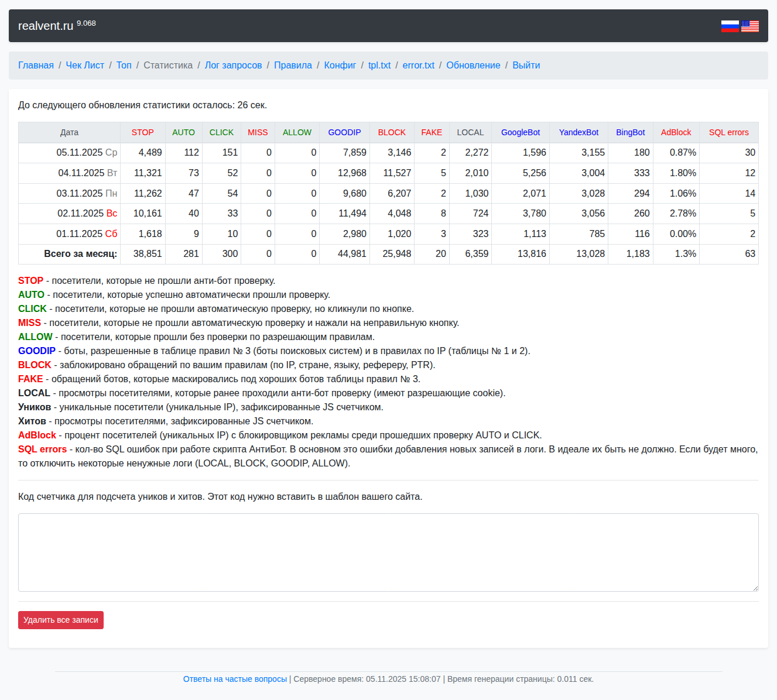
Task: Open the error.txt log link
Action: (x=418, y=66)
